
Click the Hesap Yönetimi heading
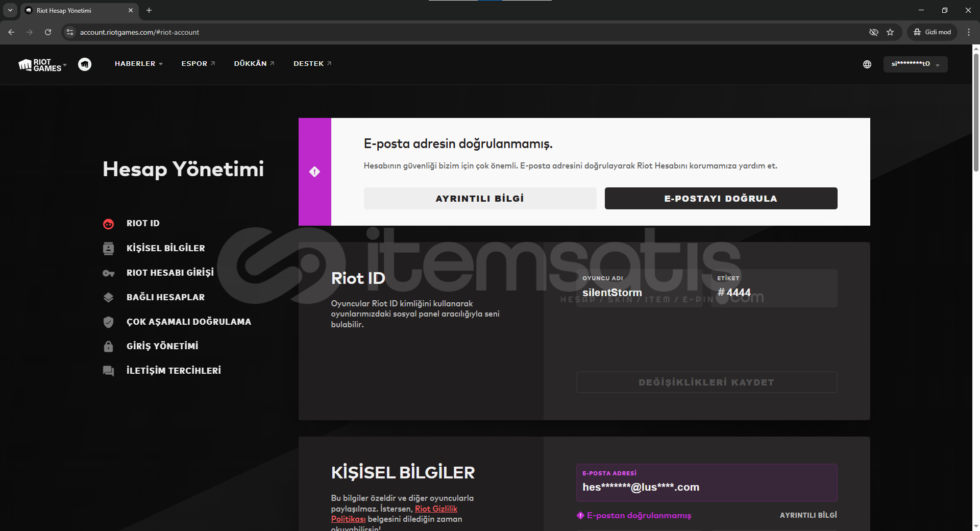pos(183,169)
